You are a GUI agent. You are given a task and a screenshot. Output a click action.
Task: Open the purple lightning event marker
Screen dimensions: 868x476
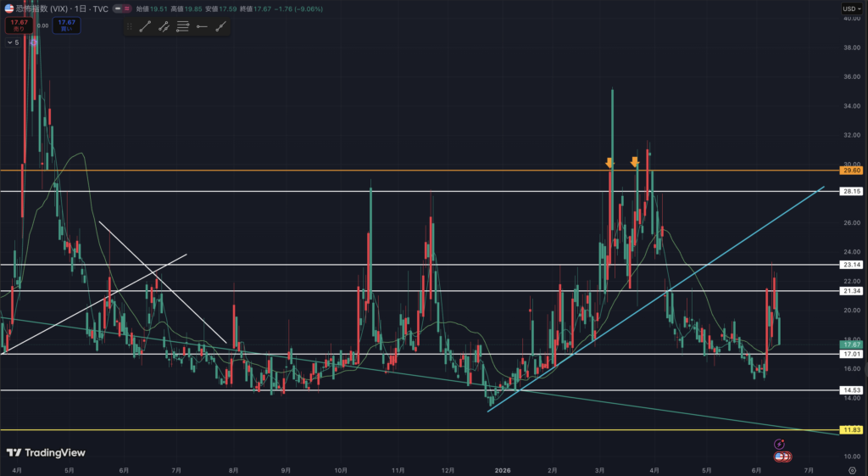pyautogui.click(x=779, y=445)
